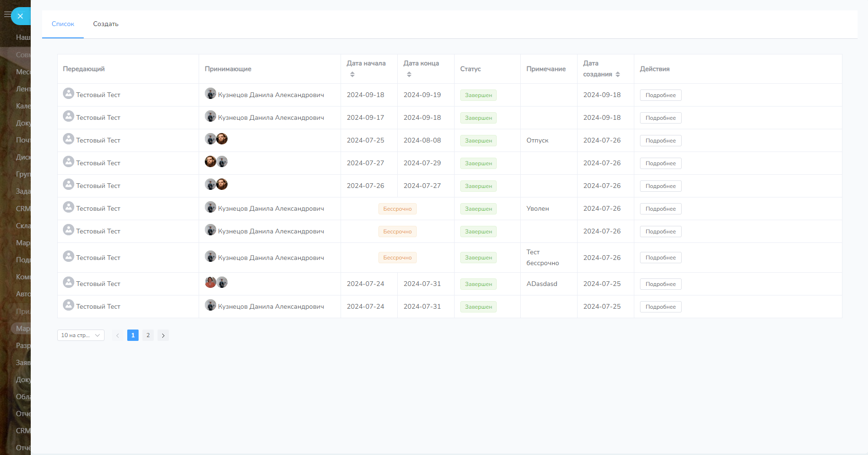Open the hamburger menu icon
Screen dimensions: 868x455
tap(7, 15)
